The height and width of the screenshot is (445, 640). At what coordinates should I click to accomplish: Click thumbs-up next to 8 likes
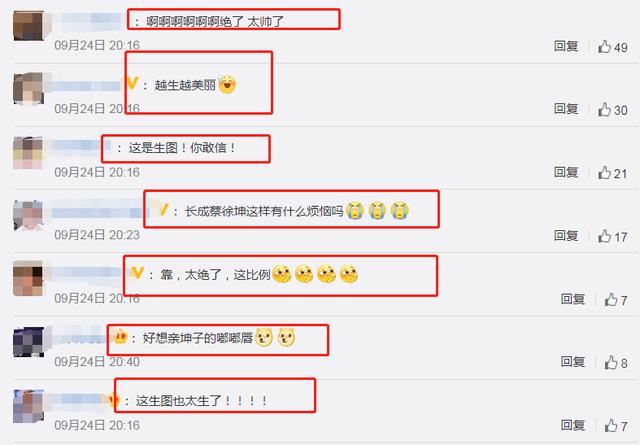click(611, 363)
